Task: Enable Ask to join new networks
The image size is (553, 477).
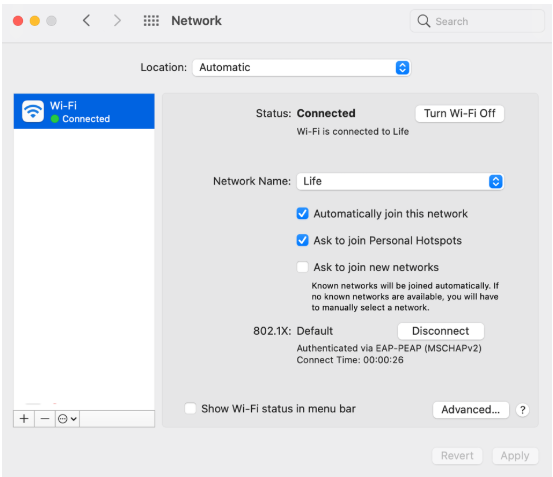Action: (302, 267)
